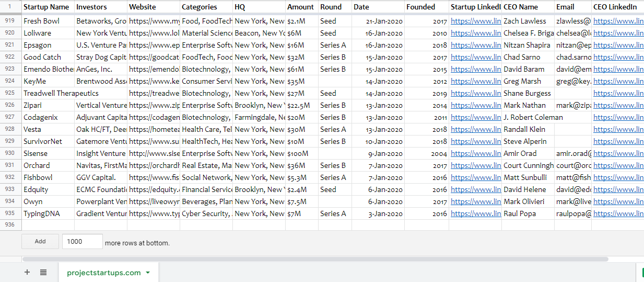Open Startup LinkedIn link in Sisense row
This screenshot has height=282, width=644.
pos(476,153)
